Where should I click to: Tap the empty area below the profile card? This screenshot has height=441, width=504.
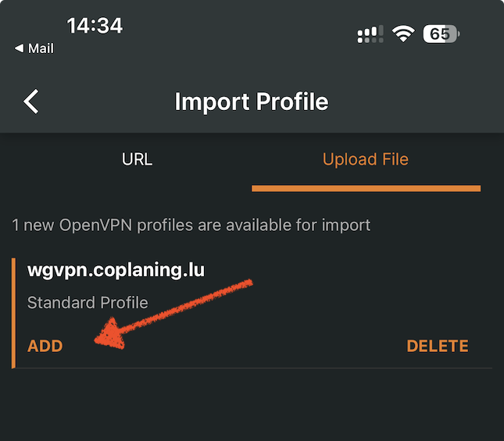pyautogui.click(x=252, y=406)
